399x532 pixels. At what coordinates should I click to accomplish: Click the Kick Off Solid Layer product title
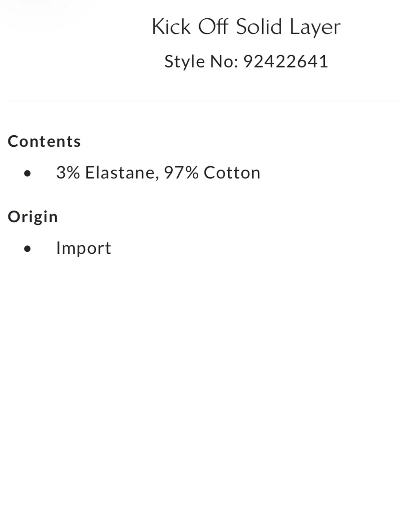coord(246,27)
